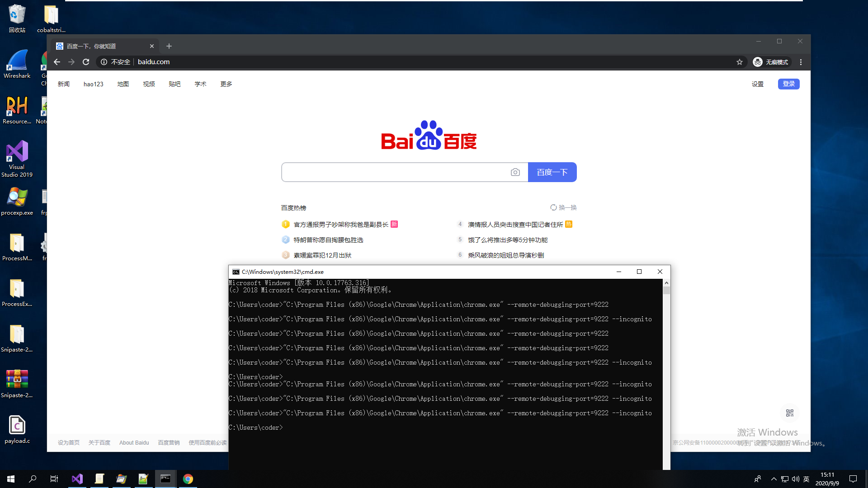
Task: Click the 关于百度 footer link
Action: click(x=99, y=443)
